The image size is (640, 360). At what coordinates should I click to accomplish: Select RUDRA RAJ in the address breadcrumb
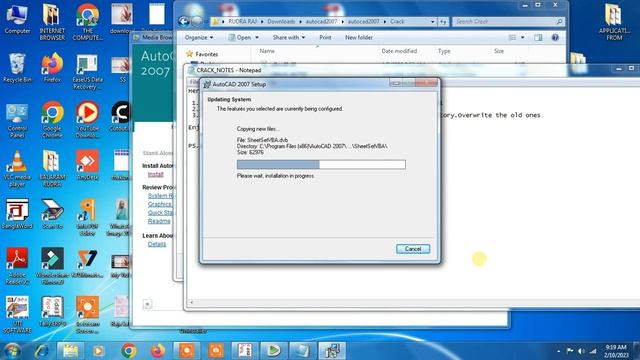point(242,22)
